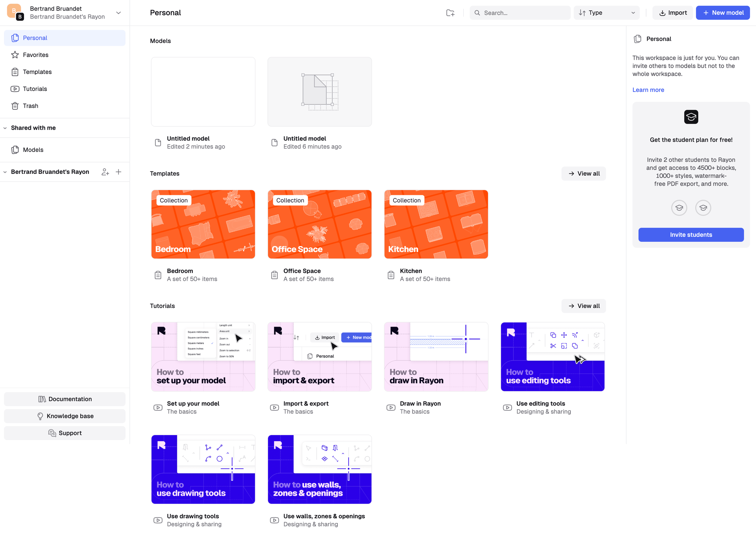Click clipboard icon next to Bedroom template
The image size is (756, 544).
pos(158,275)
